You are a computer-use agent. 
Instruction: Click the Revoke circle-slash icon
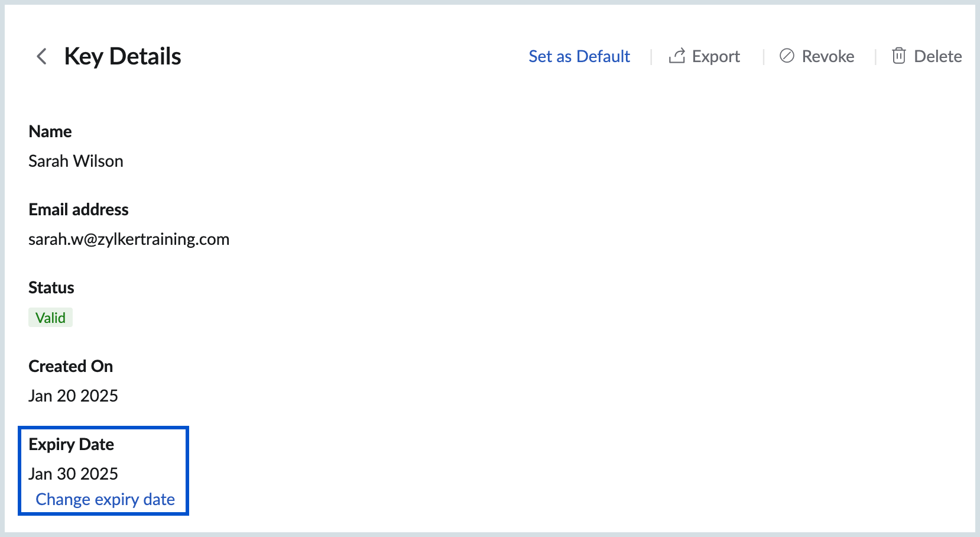coord(787,56)
